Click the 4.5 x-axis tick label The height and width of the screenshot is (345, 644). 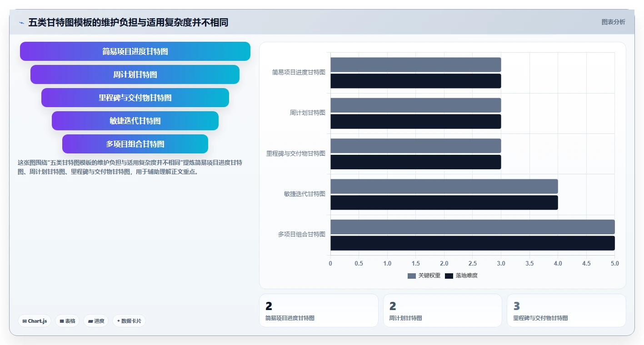[x=586, y=263]
